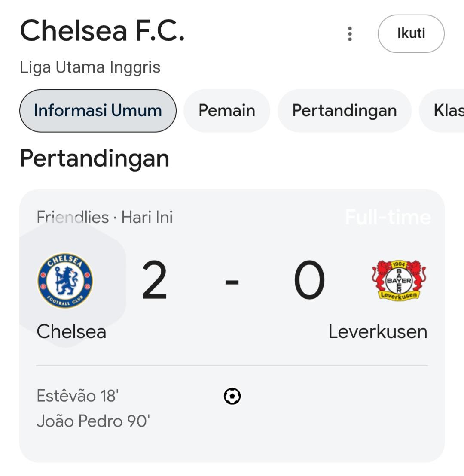This screenshot has height=476, width=464.
Task: Click the soccer ball goal icon
Action: [x=232, y=396]
